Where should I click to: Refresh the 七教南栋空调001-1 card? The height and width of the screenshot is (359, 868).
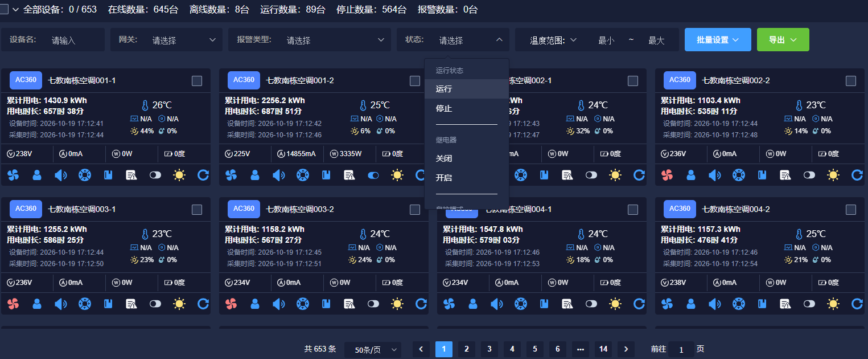(x=203, y=175)
